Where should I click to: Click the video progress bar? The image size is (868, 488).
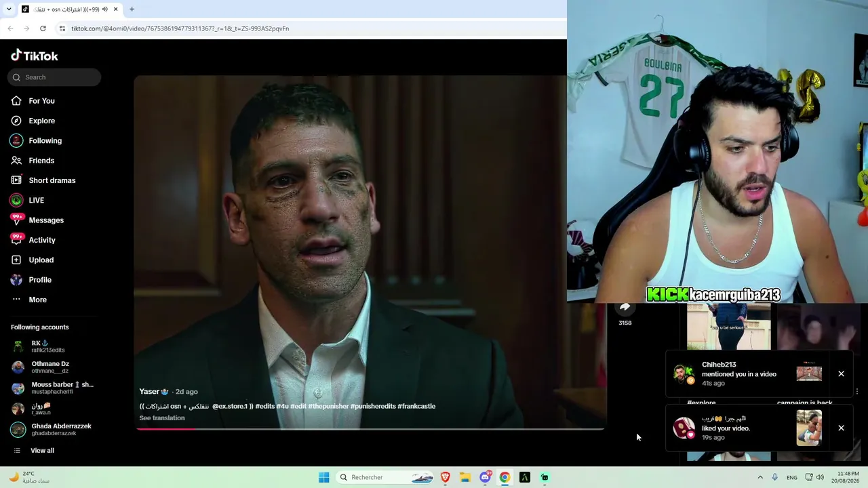(x=370, y=429)
